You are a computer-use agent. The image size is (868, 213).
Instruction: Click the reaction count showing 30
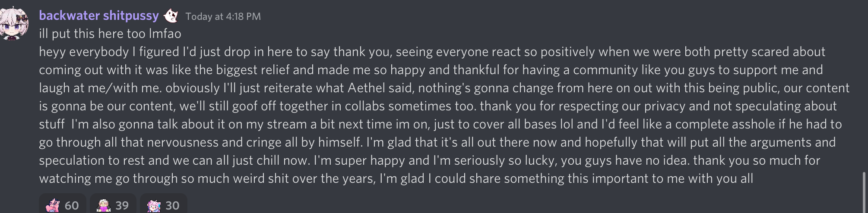pos(172,206)
